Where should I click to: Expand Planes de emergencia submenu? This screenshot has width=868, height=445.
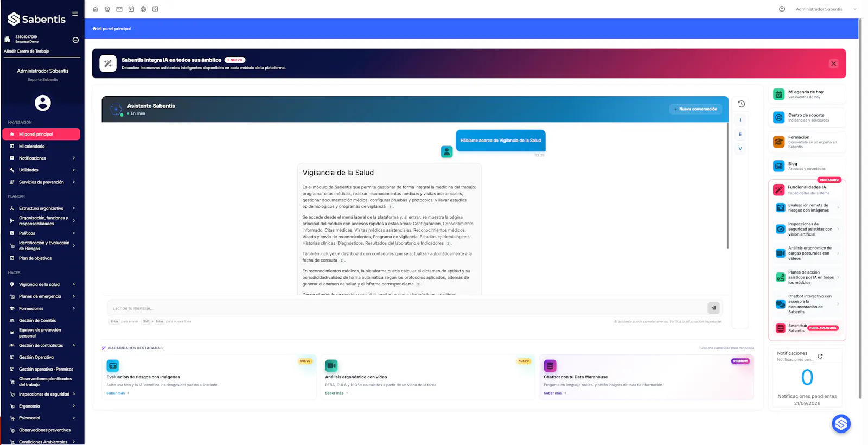74,296
